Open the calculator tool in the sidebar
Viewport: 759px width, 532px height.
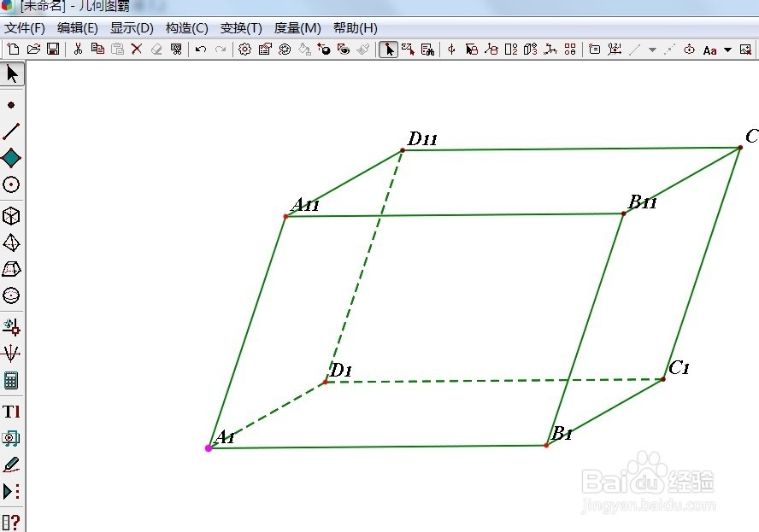[11, 380]
